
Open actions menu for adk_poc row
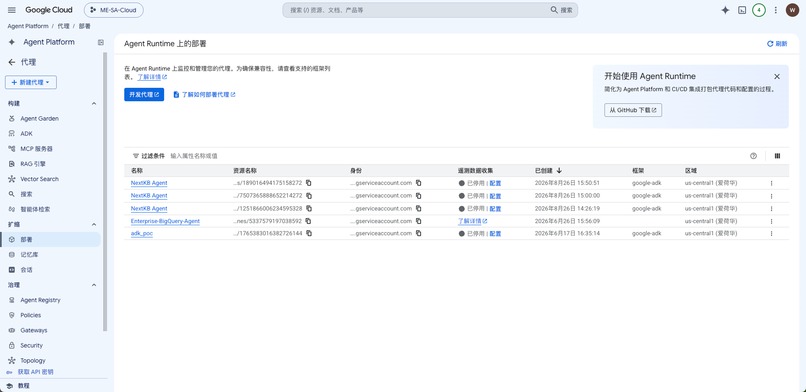point(771,233)
